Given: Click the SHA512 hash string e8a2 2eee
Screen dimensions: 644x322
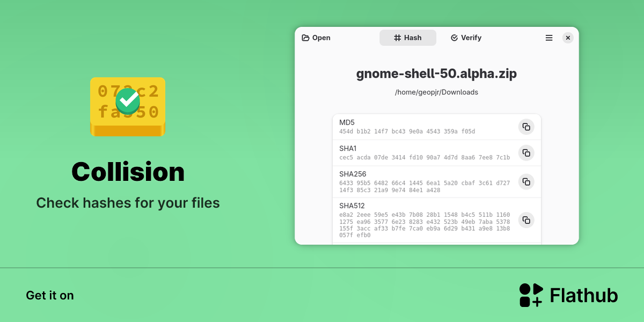Looking at the screenshot, I should 425,225.
